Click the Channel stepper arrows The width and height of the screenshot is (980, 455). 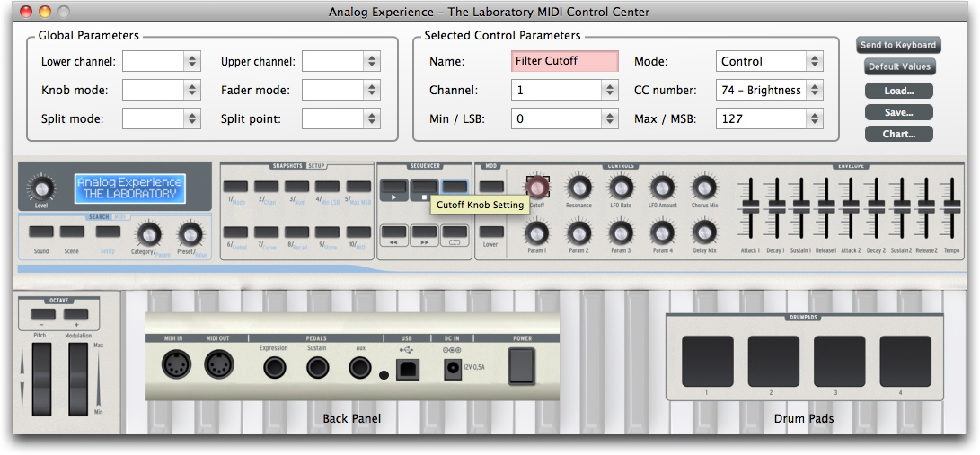[x=611, y=90]
